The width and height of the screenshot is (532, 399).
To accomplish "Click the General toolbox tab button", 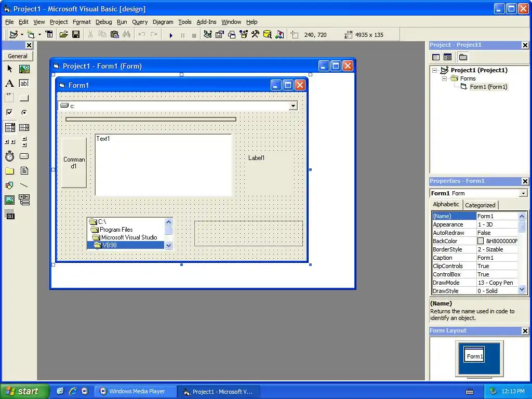I will click(x=18, y=56).
